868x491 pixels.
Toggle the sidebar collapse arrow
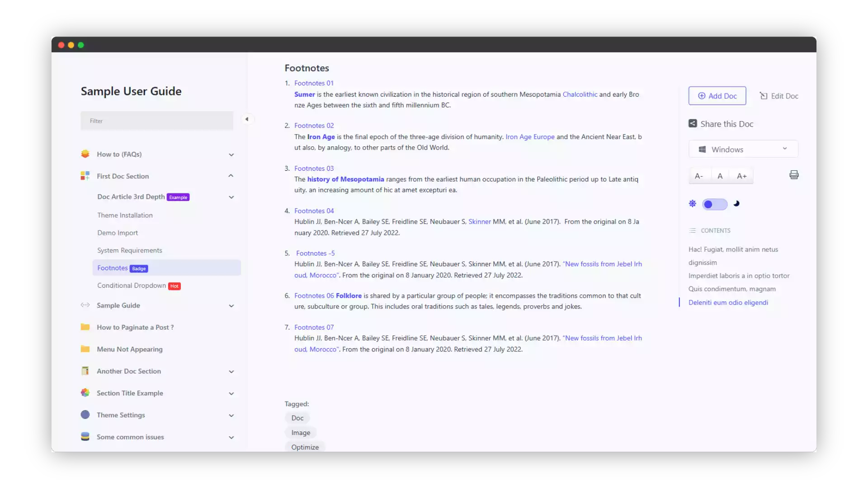247,119
